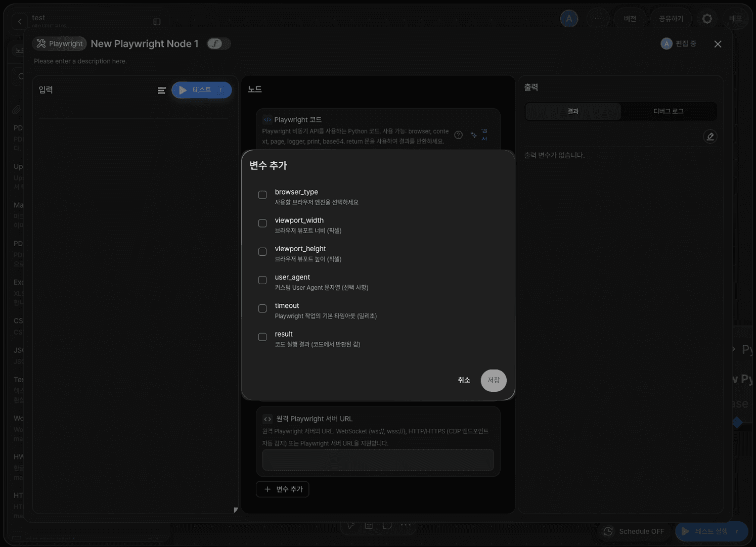Check the user_agent variable checkbox
This screenshot has height=547, width=756.
click(x=262, y=280)
